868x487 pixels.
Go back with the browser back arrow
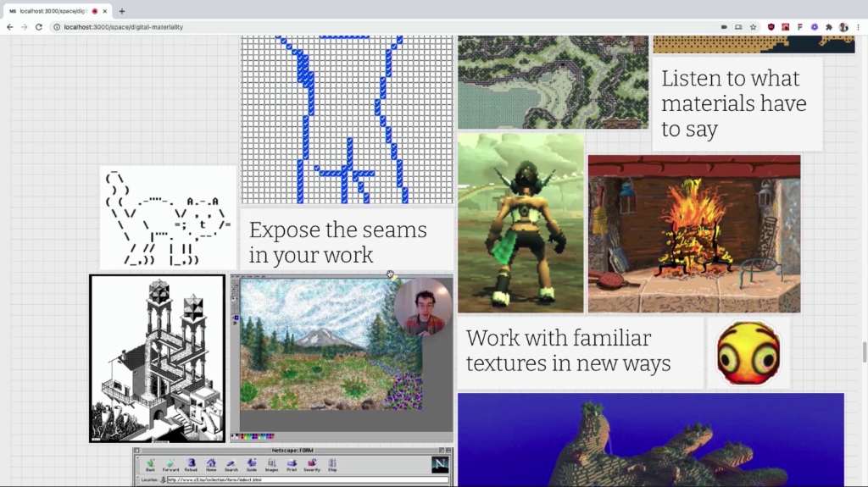click(x=10, y=26)
